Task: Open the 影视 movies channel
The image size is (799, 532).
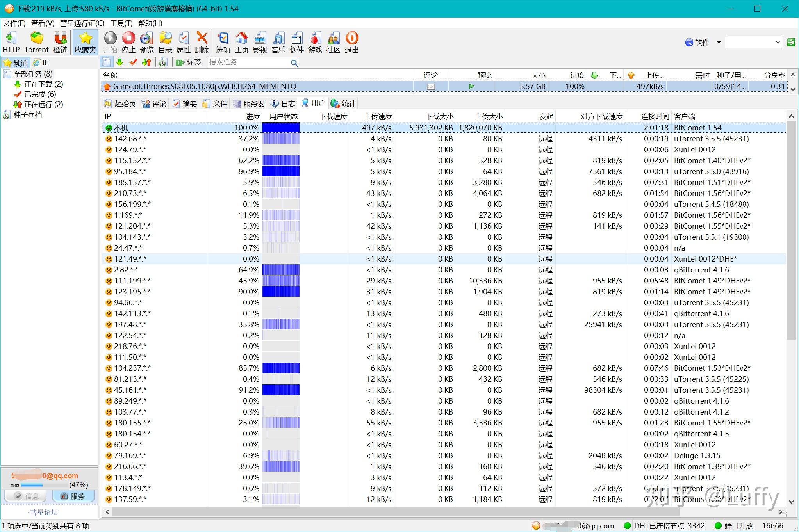Action: [260, 42]
